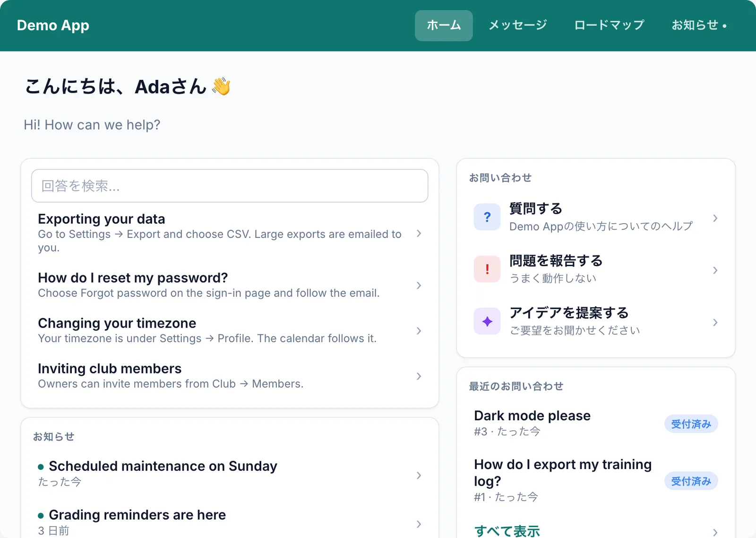This screenshot has height=538, width=756.
Task: Click chevron next to すべて表示
Action: pos(715,532)
